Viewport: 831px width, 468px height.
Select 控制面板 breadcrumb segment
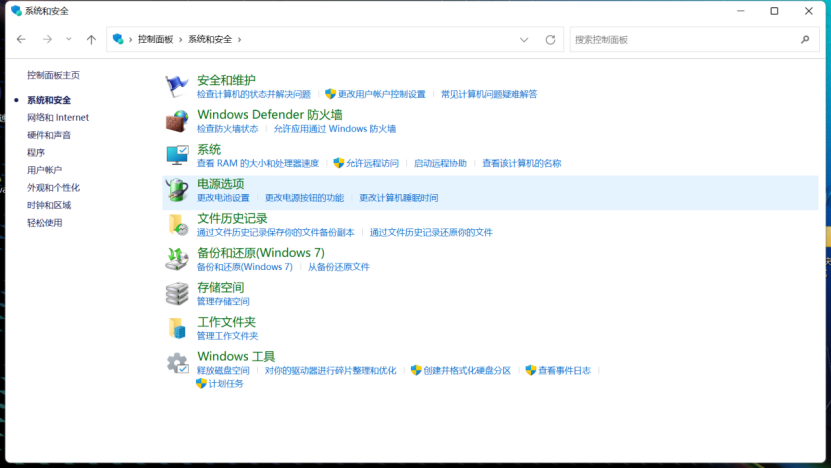point(155,39)
